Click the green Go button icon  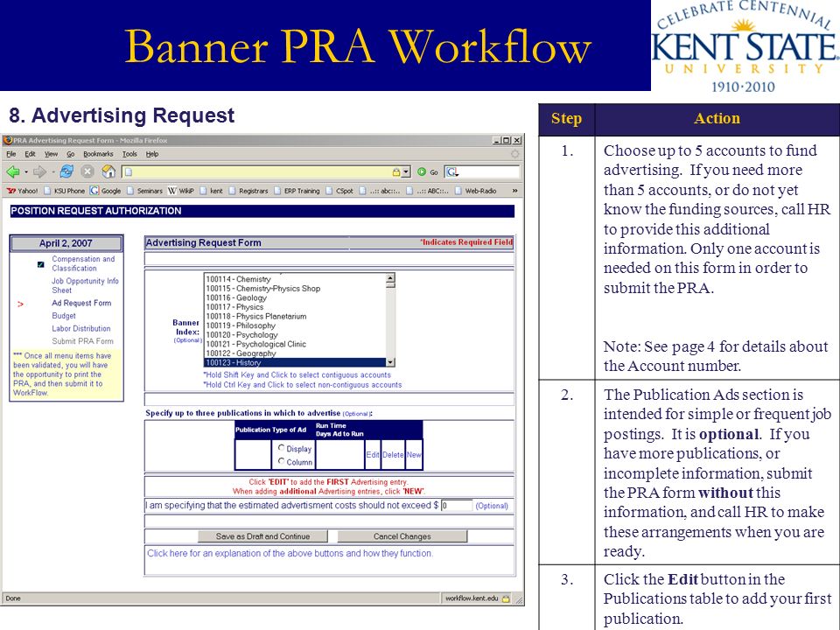[422, 172]
